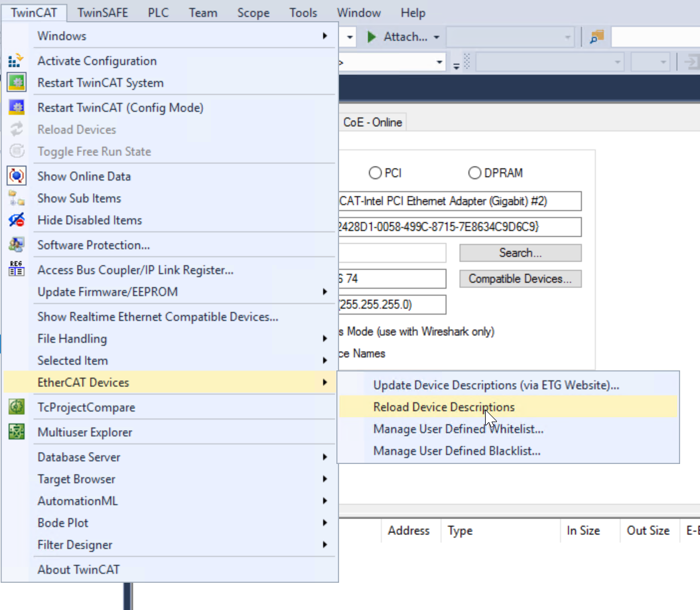This screenshot has height=610, width=700.
Task: Expand the Target Browser submenu
Action: pyautogui.click(x=325, y=479)
